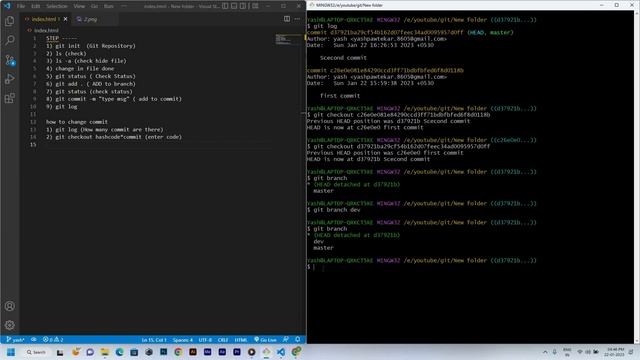The height and width of the screenshot is (360, 640).
Task: Click the minimap code preview
Action: coord(288,40)
